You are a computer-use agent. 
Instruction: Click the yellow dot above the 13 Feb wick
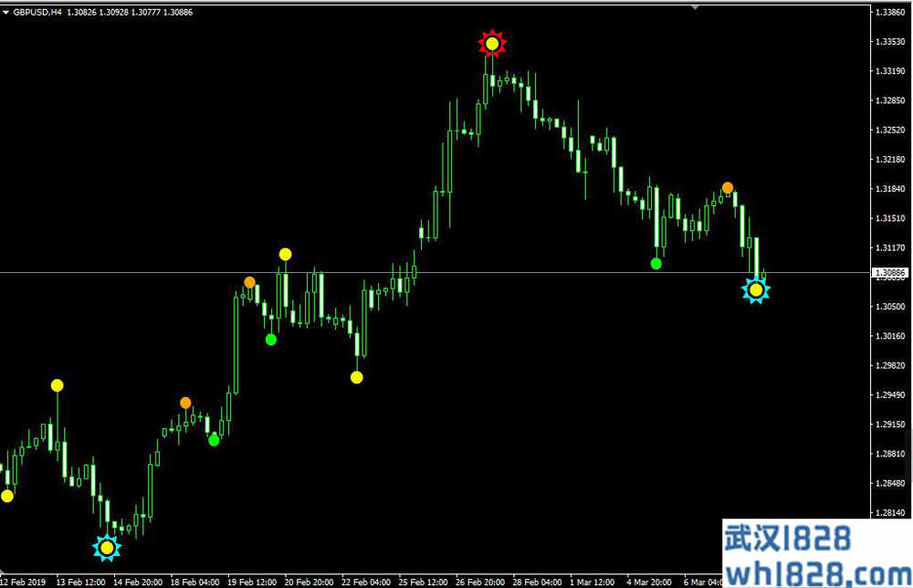tap(57, 385)
